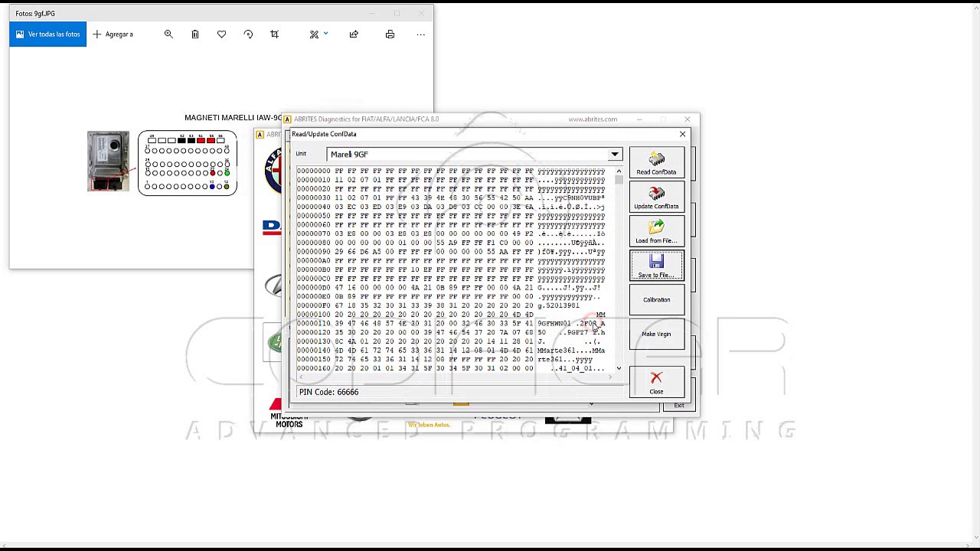Click Load from File button

[656, 231]
